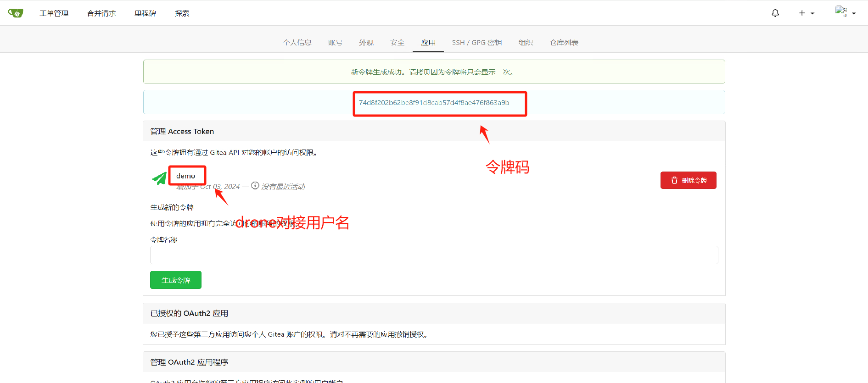Switch to the 安全 settings tab
This screenshot has width=868, height=383.
click(398, 43)
